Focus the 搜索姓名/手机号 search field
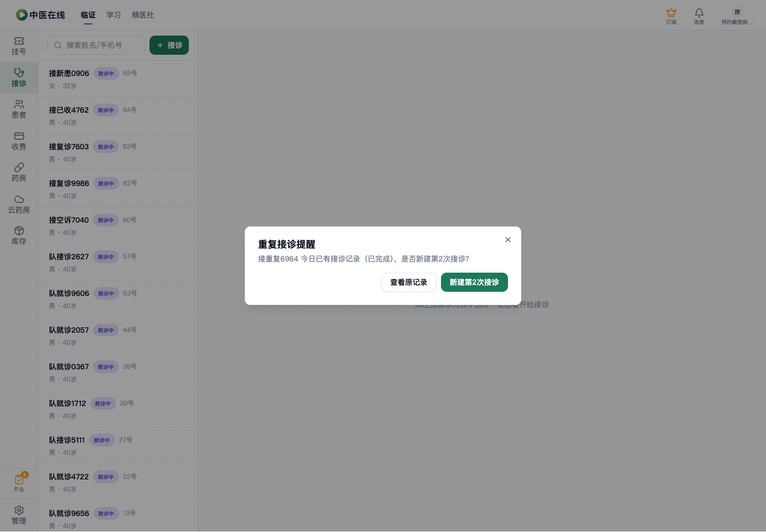 pos(96,45)
